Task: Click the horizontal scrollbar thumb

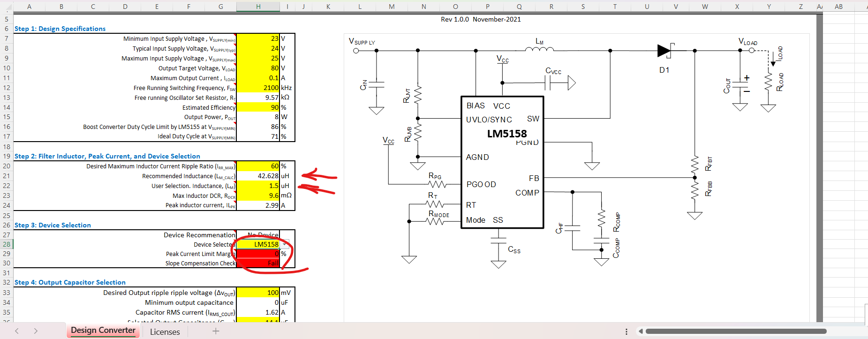Action: (x=736, y=331)
